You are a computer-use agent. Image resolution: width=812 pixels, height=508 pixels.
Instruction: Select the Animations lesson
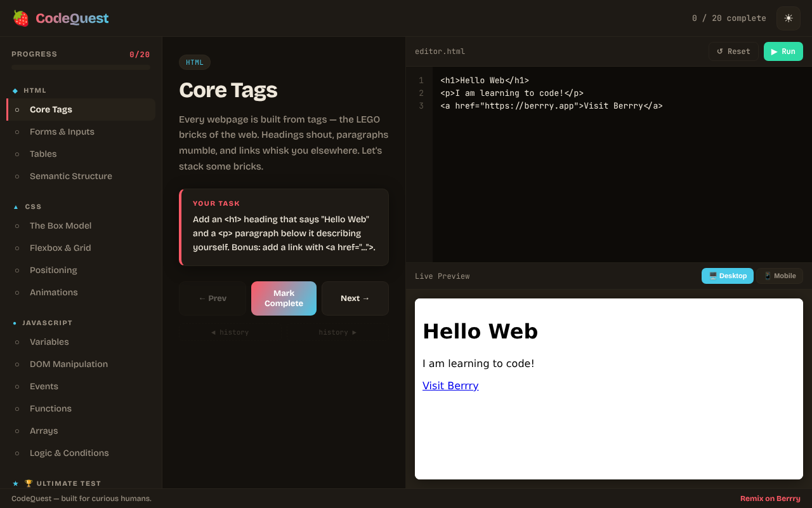(81, 292)
